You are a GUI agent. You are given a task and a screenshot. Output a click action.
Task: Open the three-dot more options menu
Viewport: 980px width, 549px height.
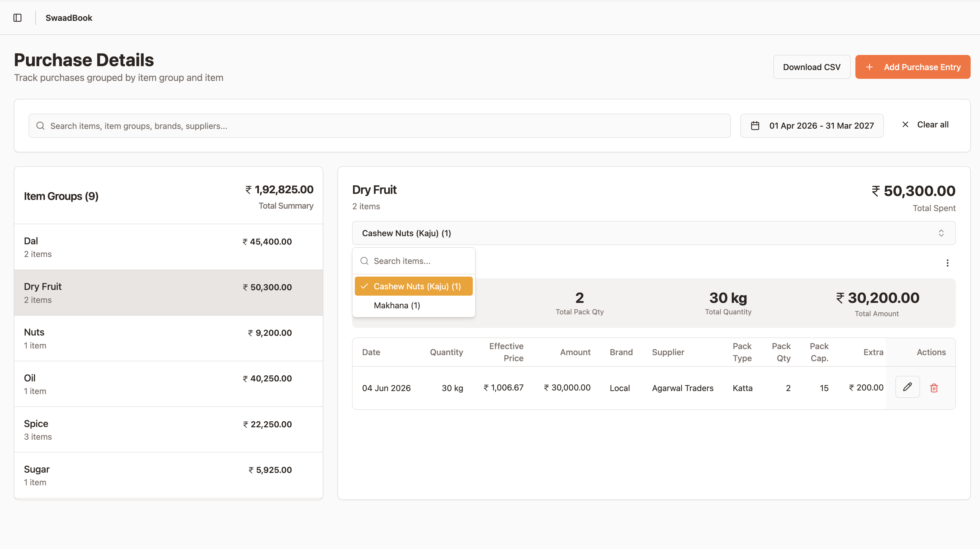tap(947, 263)
